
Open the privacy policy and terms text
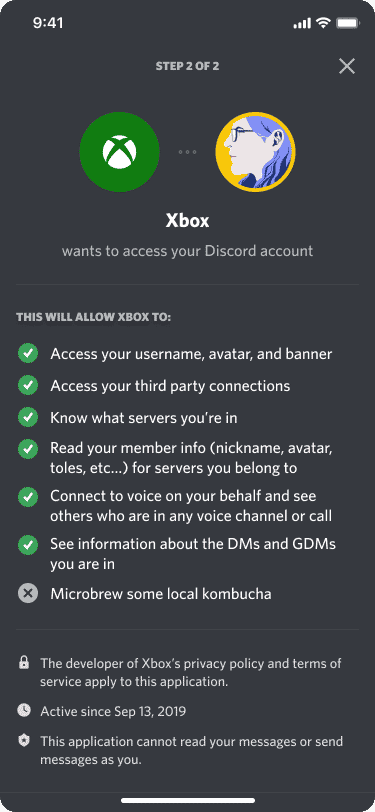(191, 672)
